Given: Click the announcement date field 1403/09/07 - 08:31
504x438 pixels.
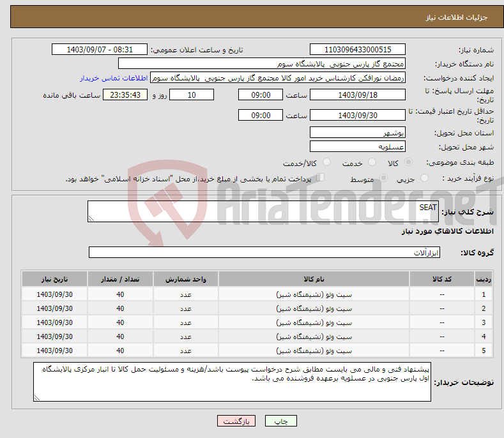Looking at the screenshot, I should (100, 50).
